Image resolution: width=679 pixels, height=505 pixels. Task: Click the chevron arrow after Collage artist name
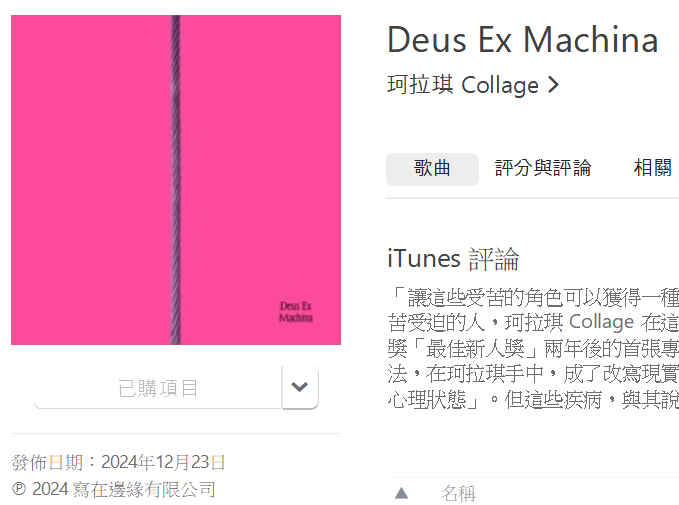(553, 84)
